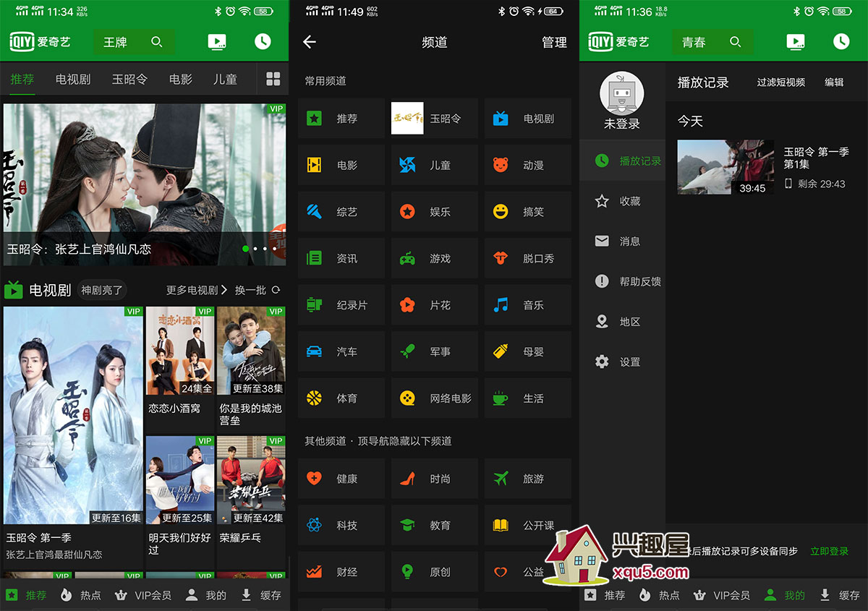Open 玉昭令 第一季 history thumbnail
The width and height of the screenshot is (868, 611).
726,167
